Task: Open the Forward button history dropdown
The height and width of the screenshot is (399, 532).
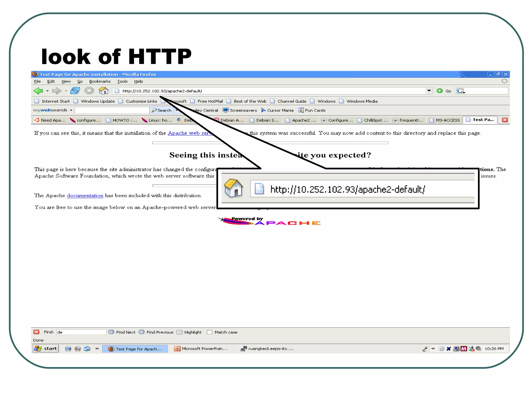Action: (66, 91)
